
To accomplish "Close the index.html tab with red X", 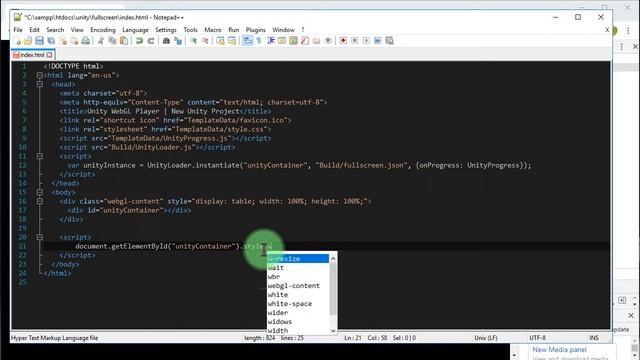I will (49, 55).
